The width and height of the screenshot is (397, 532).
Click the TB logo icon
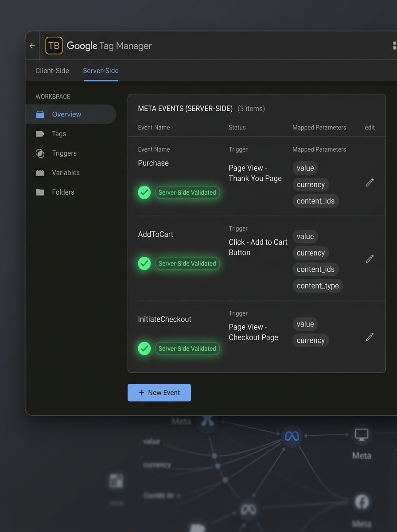pos(54,46)
